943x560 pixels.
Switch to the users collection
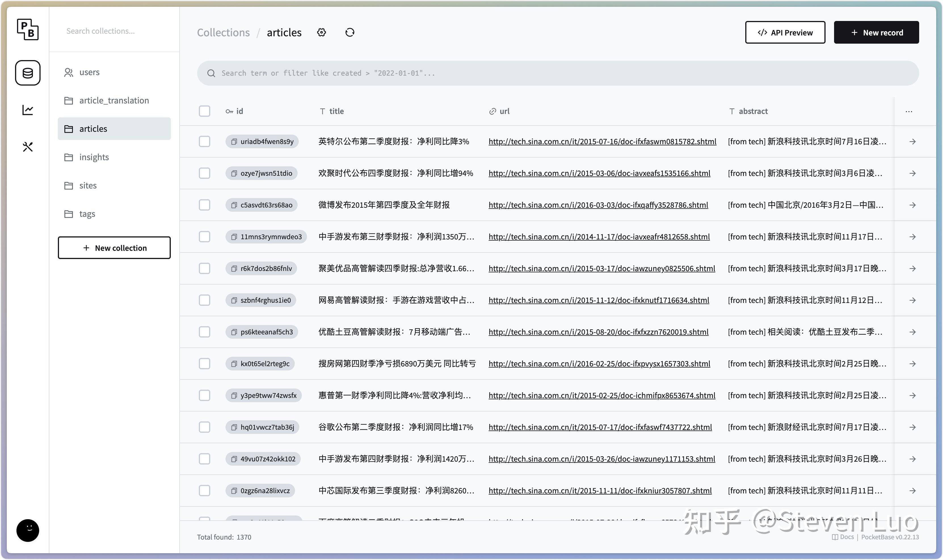point(89,72)
